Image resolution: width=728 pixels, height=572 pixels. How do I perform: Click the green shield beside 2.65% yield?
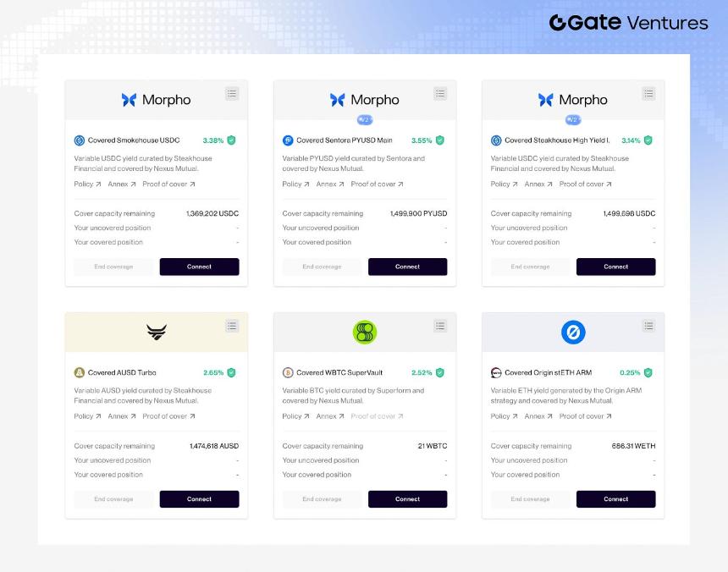pos(231,372)
